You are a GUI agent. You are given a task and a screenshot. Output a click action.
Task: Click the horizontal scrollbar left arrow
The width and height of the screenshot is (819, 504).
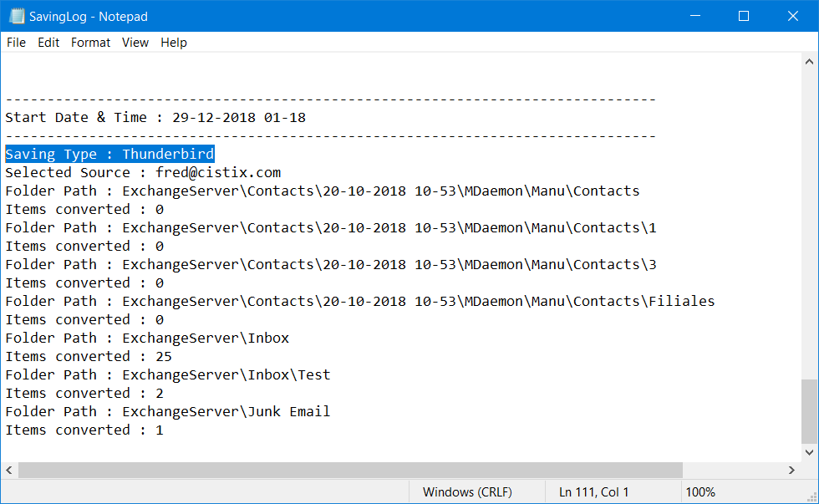9,470
